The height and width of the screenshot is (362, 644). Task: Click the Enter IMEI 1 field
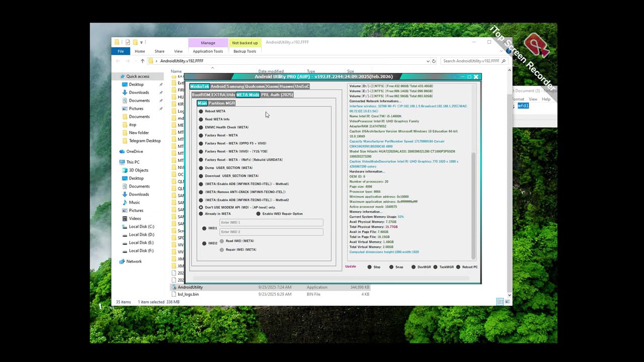tap(271, 222)
